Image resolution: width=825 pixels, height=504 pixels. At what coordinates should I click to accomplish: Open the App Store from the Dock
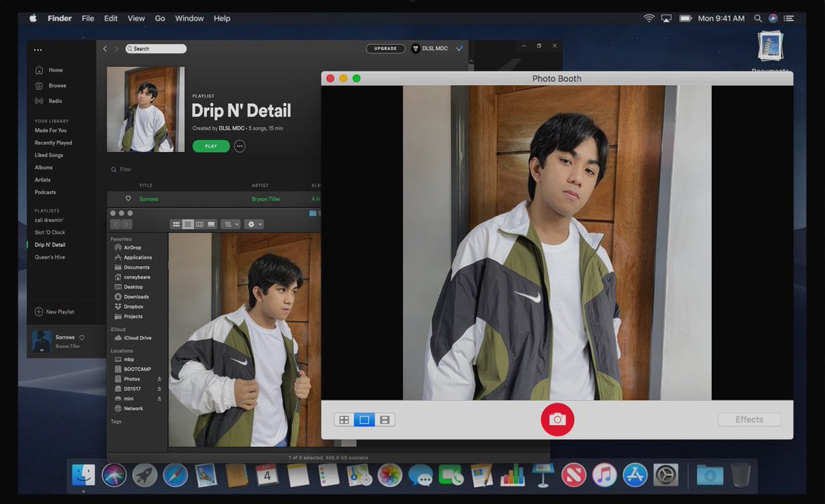pyautogui.click(x=635, y=475)
